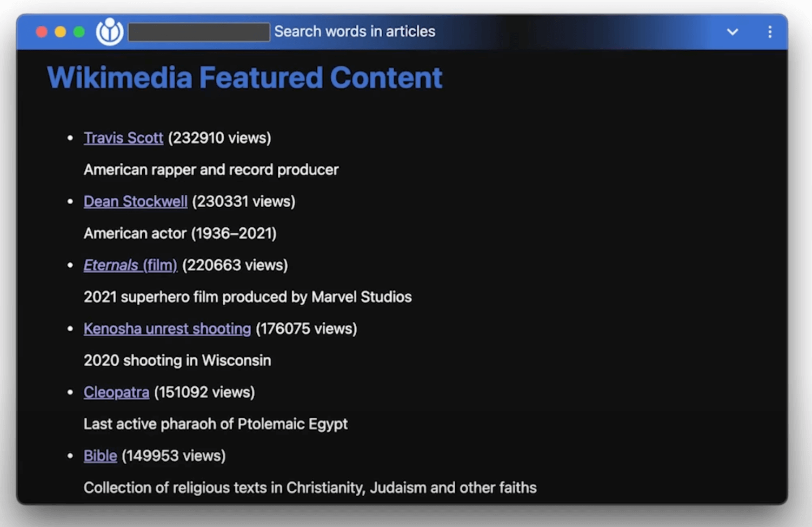
Task: Click the Wikimedia logo icon
Action: tap(110, 32)
